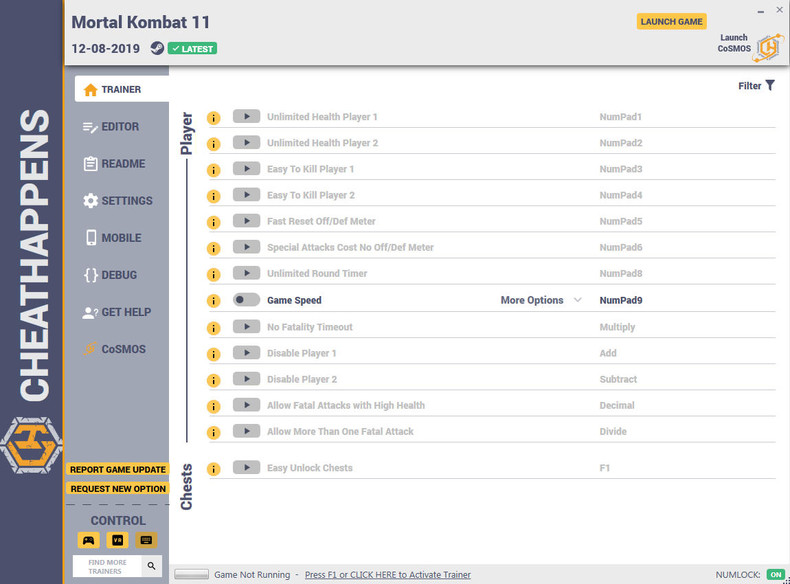This screenshot has height=584, width=790.
Task: Show info for Disable Player 1
Action: point(214,354)
